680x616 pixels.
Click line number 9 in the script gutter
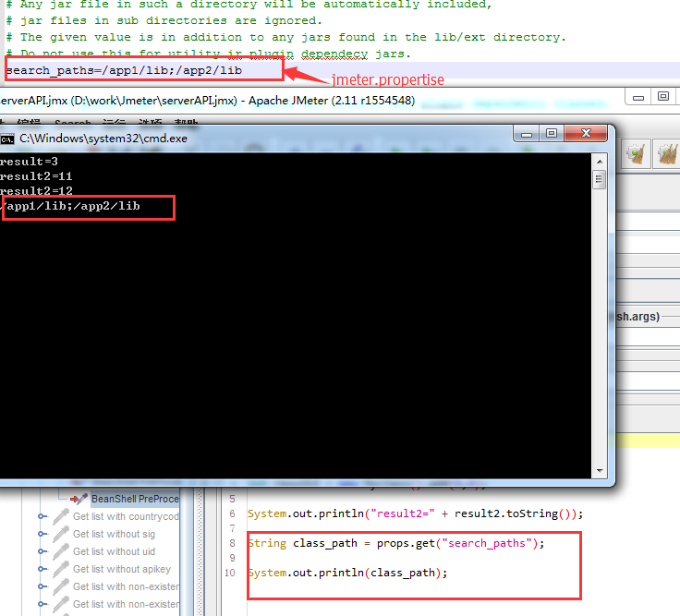point(233,558)
